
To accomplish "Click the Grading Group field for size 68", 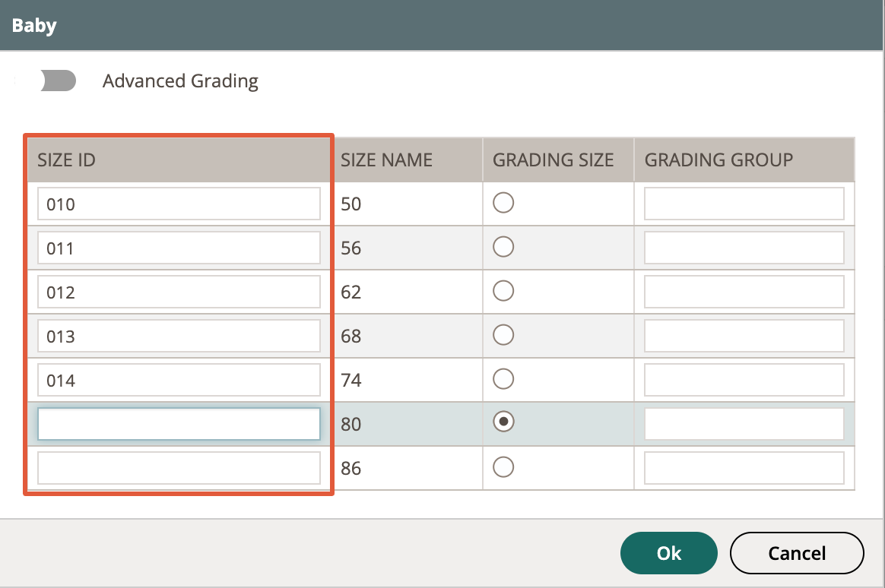I will coord(744,336).
